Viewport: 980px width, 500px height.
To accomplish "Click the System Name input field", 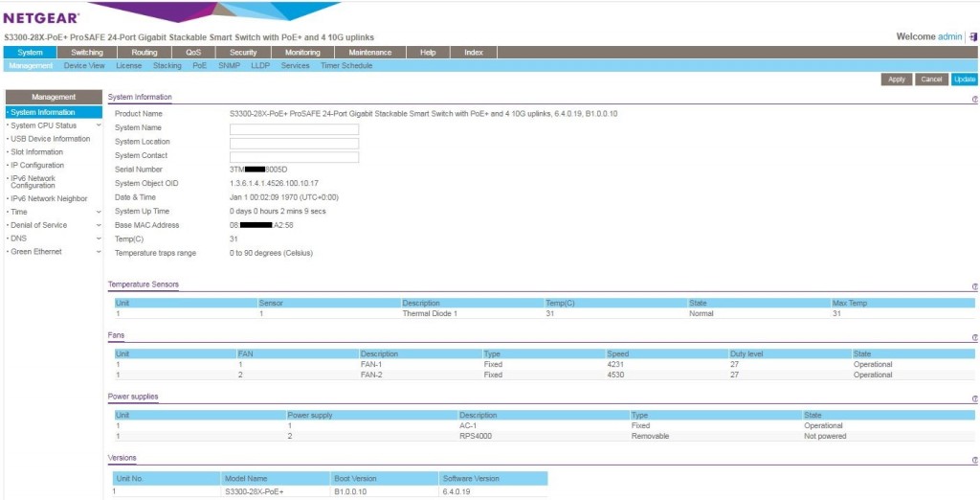I will (295, 129).
